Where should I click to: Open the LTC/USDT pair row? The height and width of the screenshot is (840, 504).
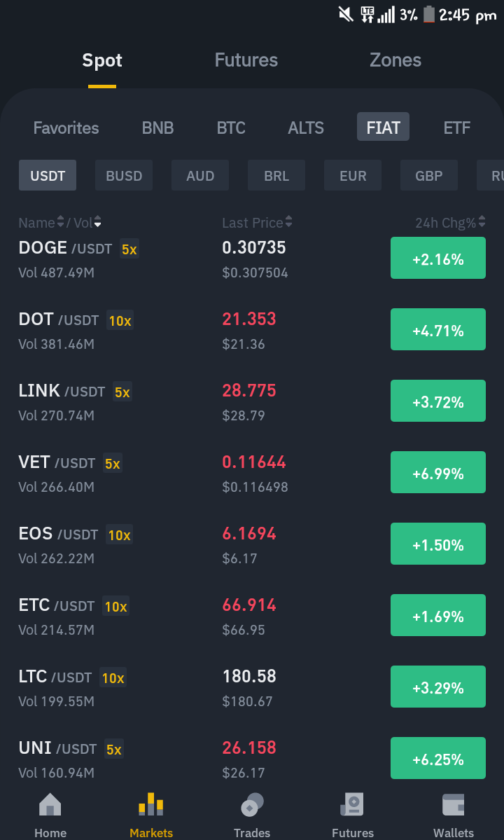click(x=252, y=687)
